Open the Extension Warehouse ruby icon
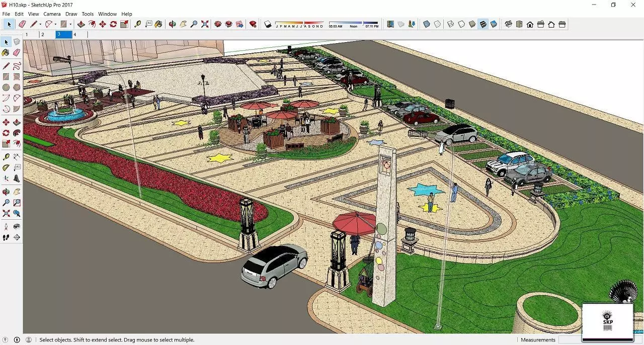Viewport: 644px width, 345px height. 253,24
